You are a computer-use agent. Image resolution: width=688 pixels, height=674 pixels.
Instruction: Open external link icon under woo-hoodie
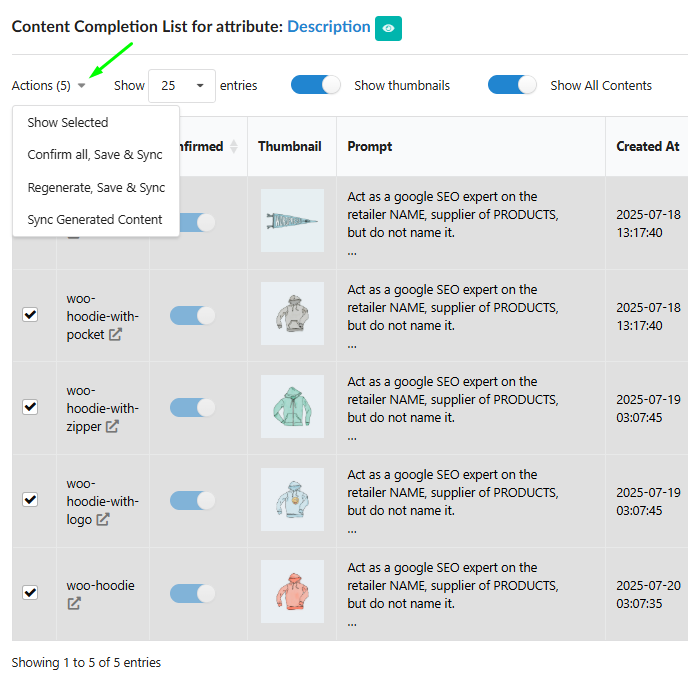click(74, 603)
